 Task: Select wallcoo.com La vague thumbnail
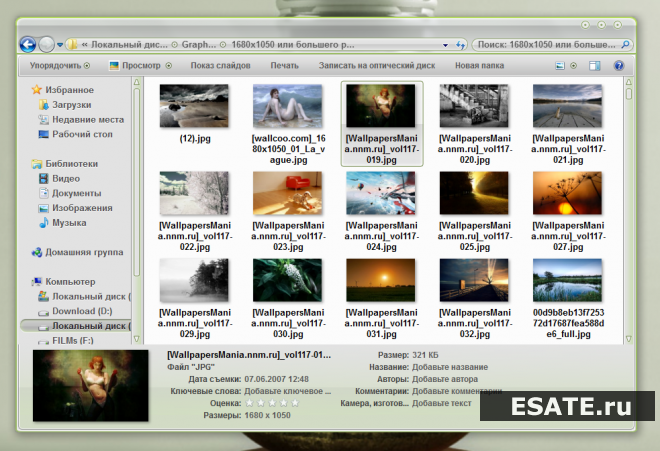[x=287, y=106]
